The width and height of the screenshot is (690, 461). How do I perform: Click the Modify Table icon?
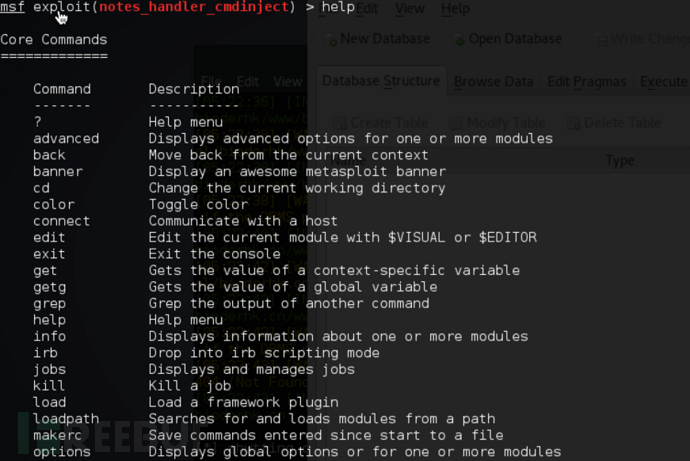pos(456,123)
